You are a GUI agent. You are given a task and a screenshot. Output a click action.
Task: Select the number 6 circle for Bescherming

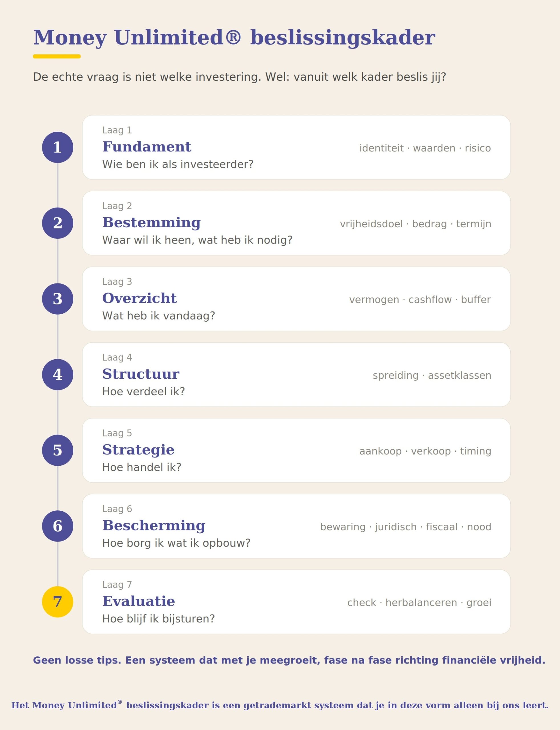[x=58, y=526]
